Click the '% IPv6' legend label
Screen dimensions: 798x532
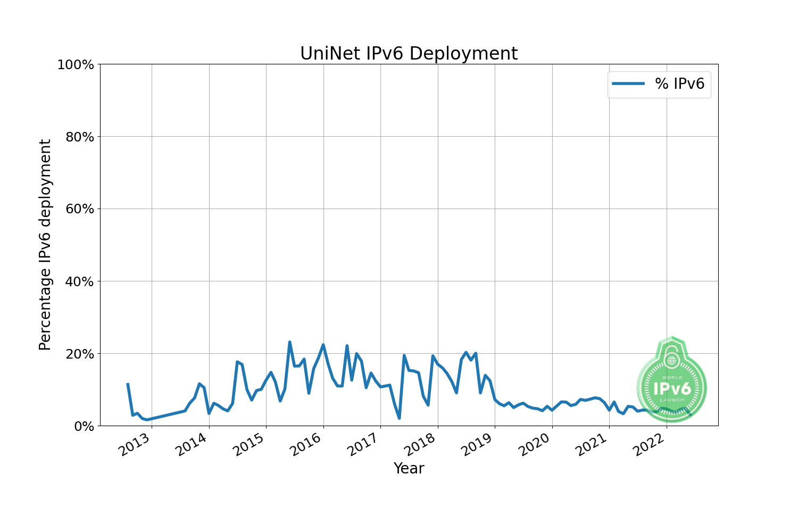679,84
